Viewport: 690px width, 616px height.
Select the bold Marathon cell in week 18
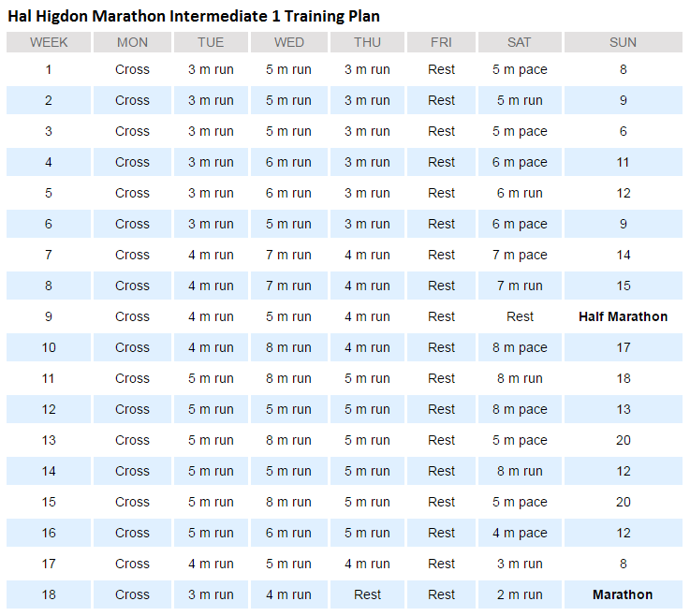coord(623,594)
